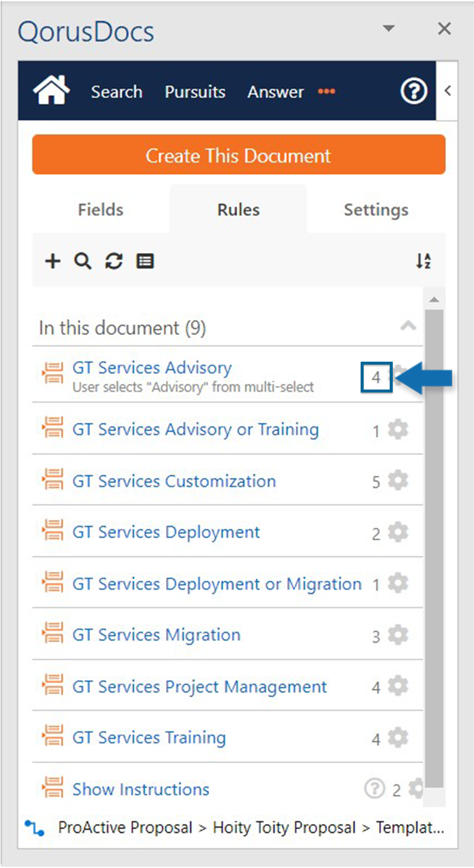
Task: Add a new rule with plus icon
Action: [x=53, y=261]
